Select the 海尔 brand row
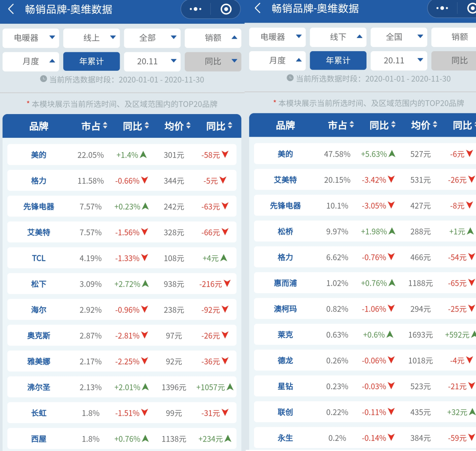This screenshot has width=476, height=451. (122, 310)
